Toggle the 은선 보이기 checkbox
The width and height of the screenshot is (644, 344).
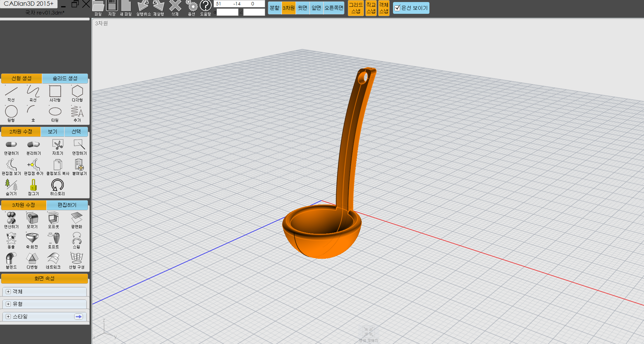coord(397,8)
